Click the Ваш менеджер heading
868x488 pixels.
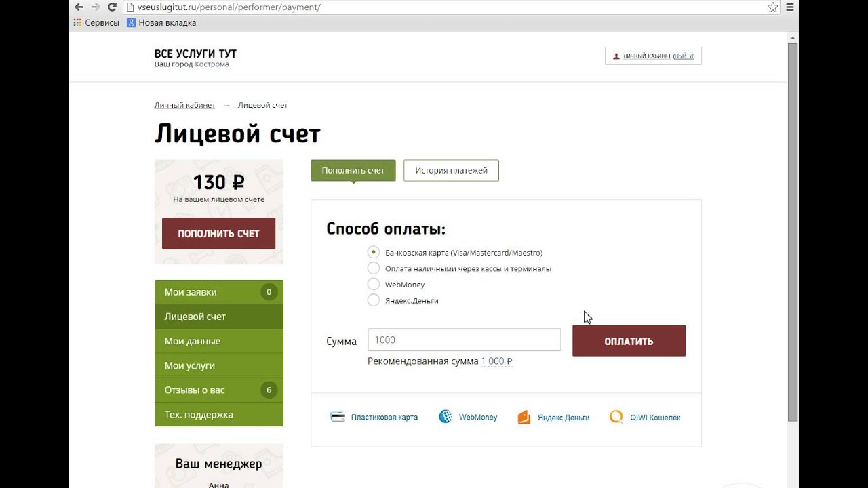click(218, 464)
